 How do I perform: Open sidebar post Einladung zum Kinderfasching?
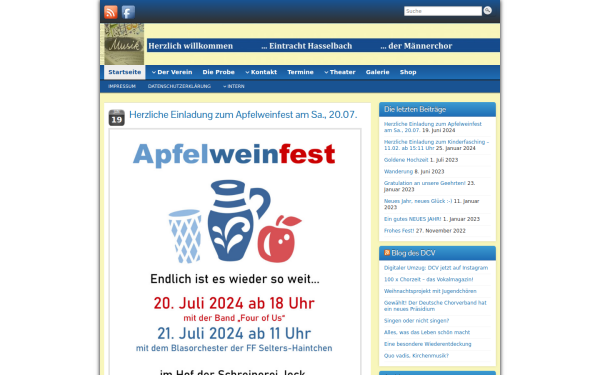(x=436, y=145)
